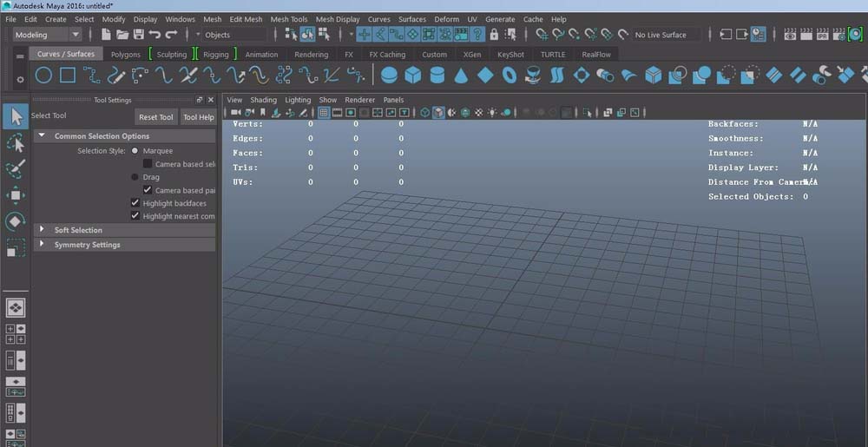Open the shelf options gear menu
The image size is (868, 447).
pyautogui.click(x=21, y=80)
